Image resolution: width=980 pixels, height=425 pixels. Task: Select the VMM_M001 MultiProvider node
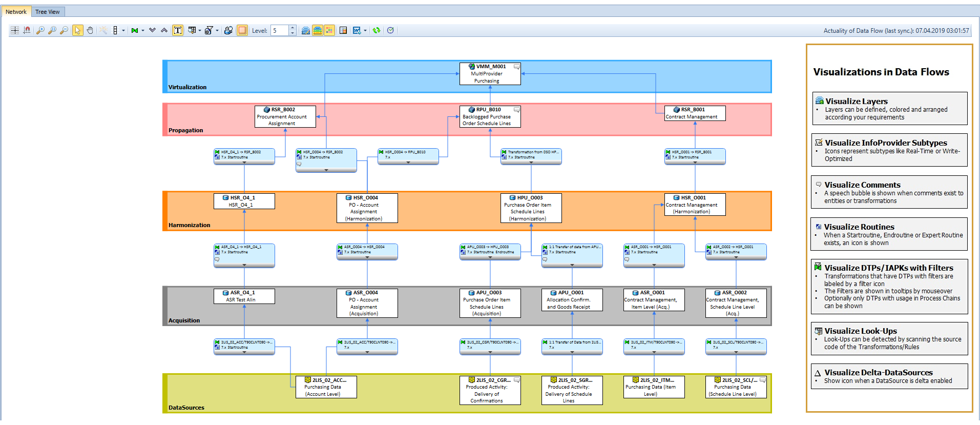coord(490,74)
